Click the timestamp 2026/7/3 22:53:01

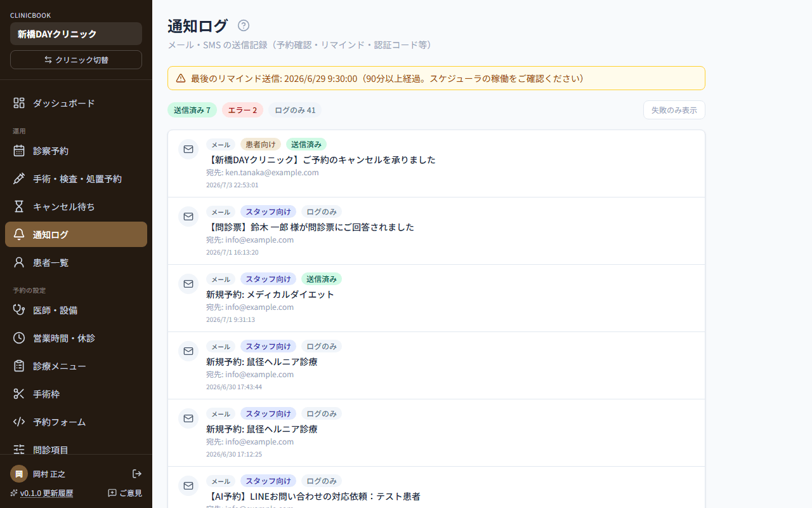pyautogui.click(x=232, y=185)
